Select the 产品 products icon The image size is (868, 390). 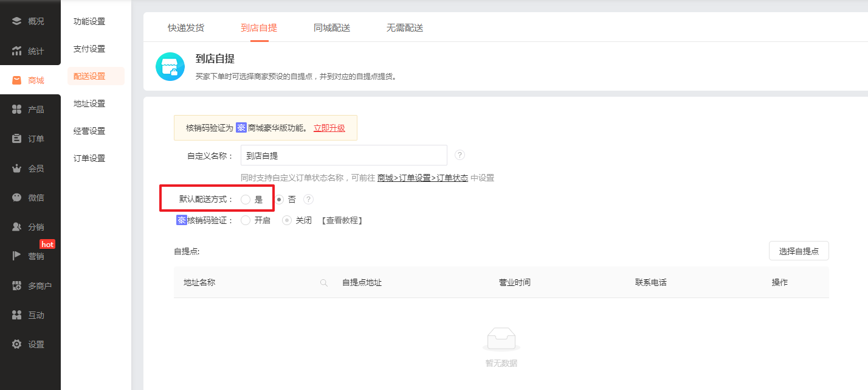click(x=17, y=110)
